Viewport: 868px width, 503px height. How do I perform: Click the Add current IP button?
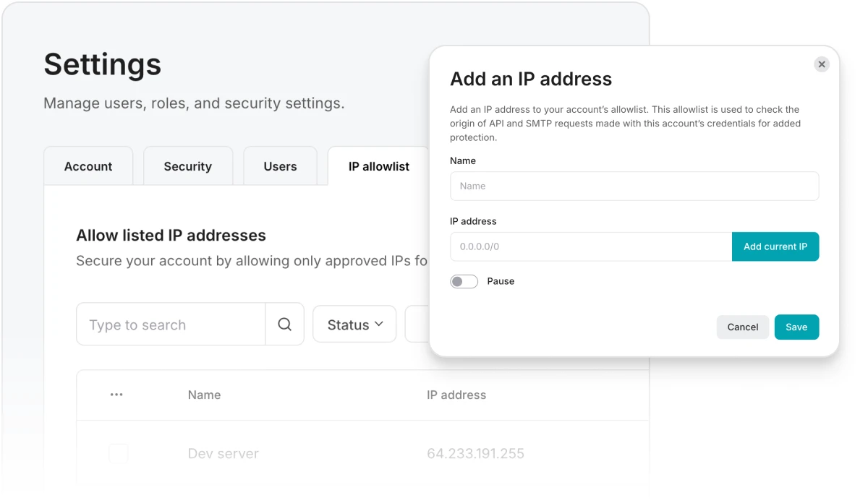click(775, 246)
